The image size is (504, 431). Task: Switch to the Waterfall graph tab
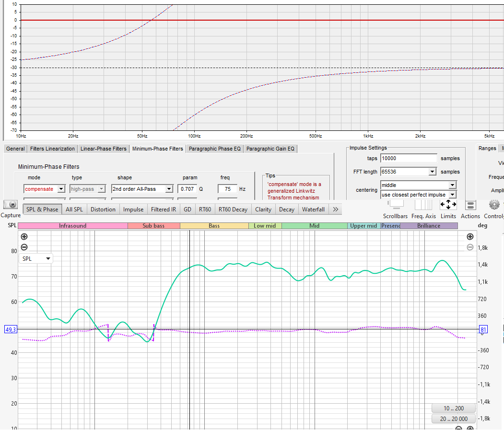point(313,209)
